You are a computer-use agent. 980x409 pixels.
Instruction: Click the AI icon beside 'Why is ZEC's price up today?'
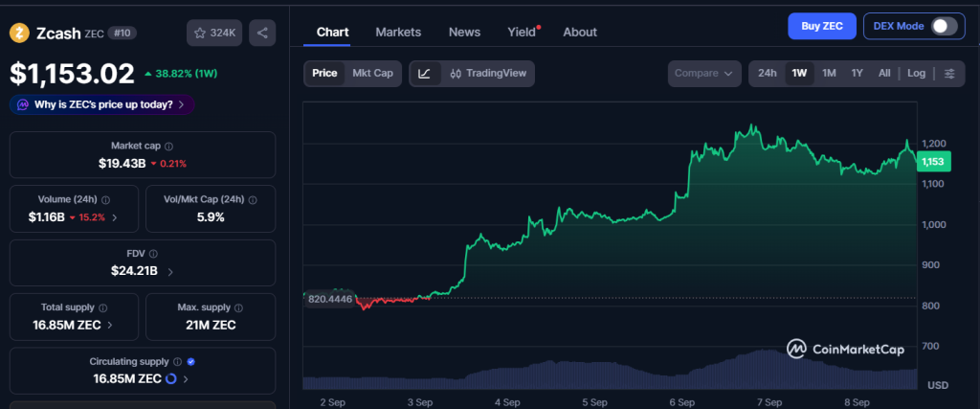(23, 104)
